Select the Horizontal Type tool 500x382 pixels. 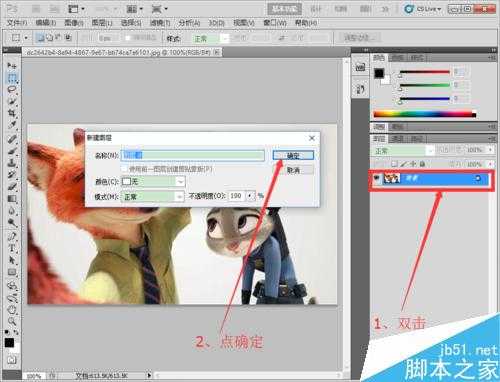tap(12, 248)
